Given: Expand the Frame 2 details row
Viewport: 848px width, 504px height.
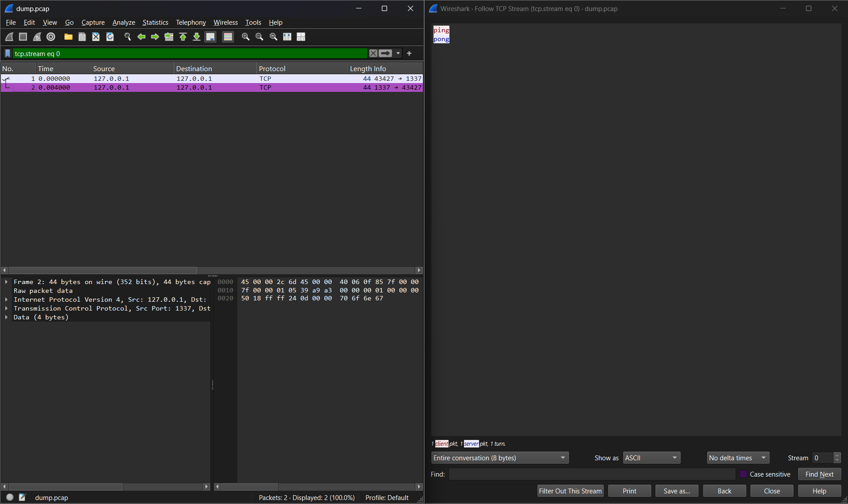Looking at the screenshot, I should point(6,282).
